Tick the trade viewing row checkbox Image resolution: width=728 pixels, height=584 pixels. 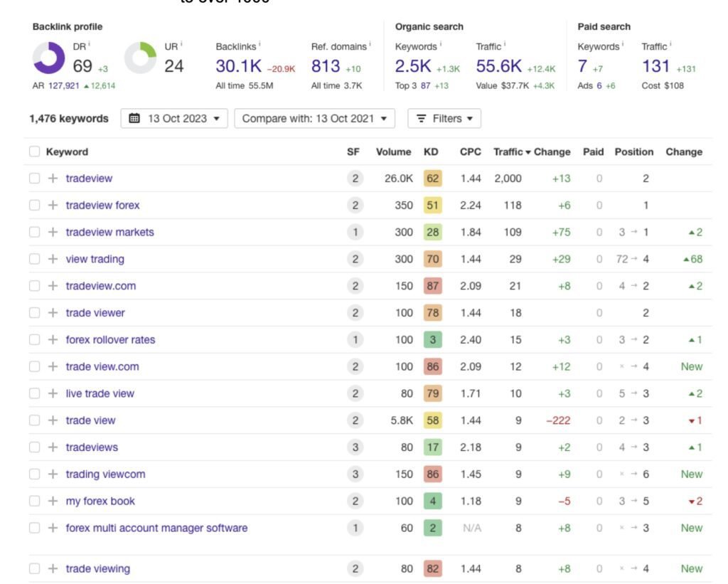[x=34, y=569]
